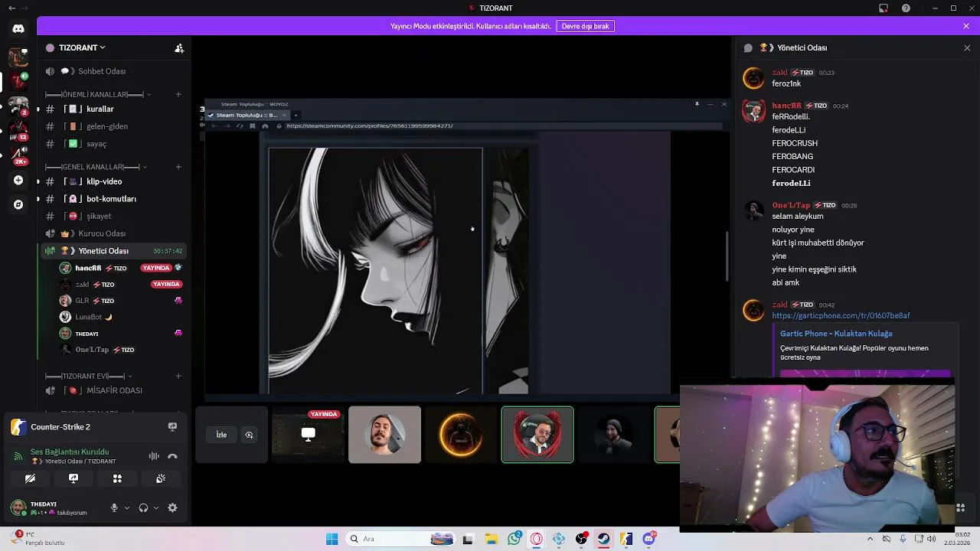Toggle microphone mute
This screenshot has width=980, height=551.
tap(114, 507)
